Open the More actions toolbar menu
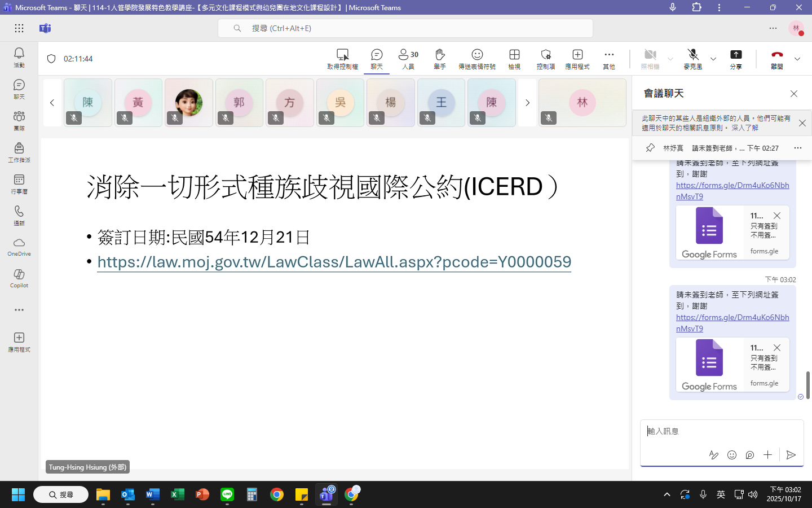Viewport: 812px width, 508px height. (609, 58)
